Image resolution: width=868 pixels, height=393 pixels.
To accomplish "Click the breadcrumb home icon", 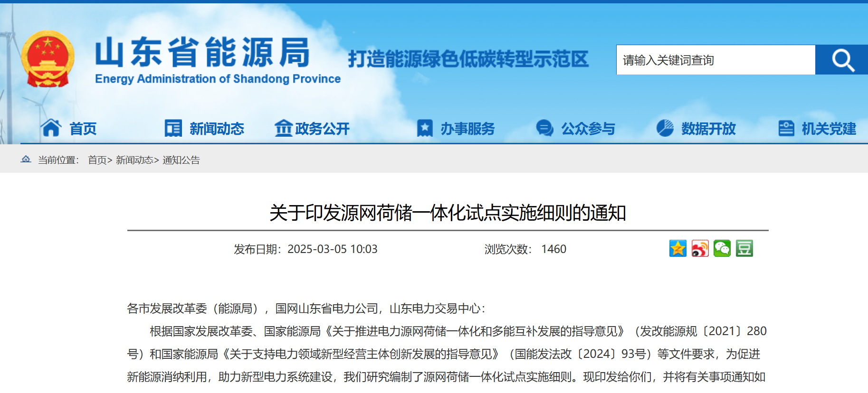I will coord(26,159).
